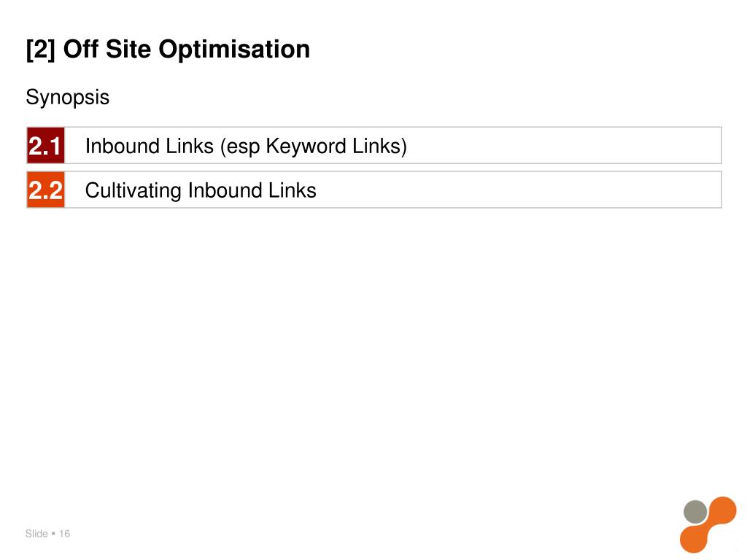This screenshot has width=747, height=560.
Task: Click blank right side of 2.2 row box
Action: coord(519,190)
